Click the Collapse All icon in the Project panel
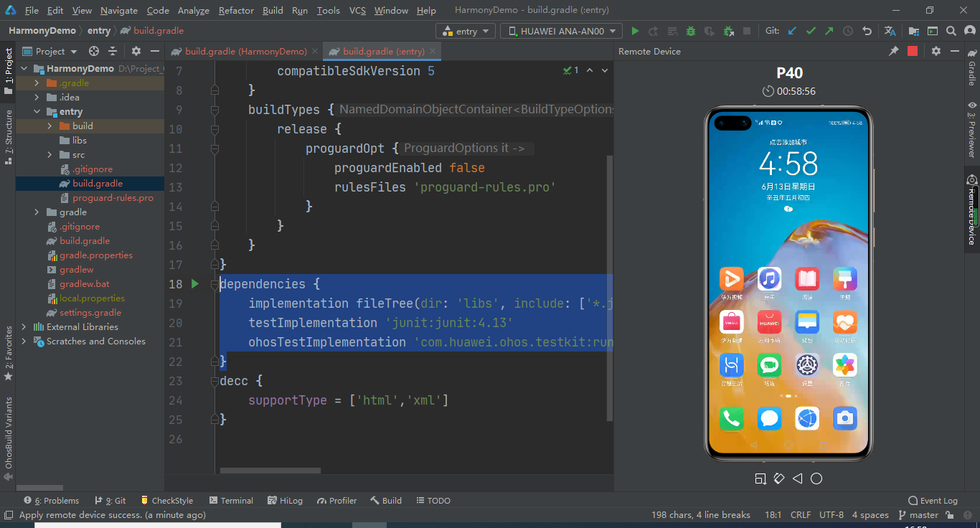Viewport: 980px width, 528px height. [113, 51]
